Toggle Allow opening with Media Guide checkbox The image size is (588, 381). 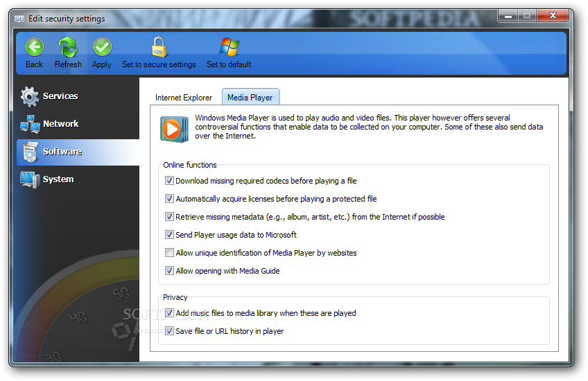[x=169, y=270]
